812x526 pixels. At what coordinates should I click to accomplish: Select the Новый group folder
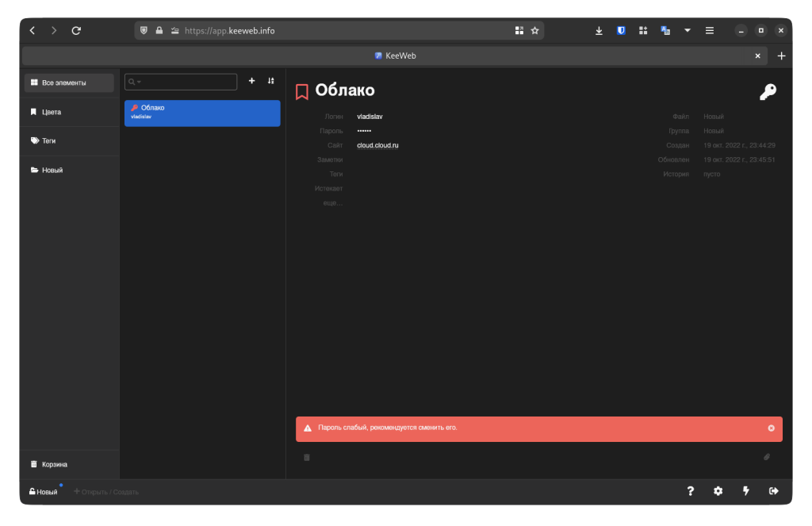[69, 170]
